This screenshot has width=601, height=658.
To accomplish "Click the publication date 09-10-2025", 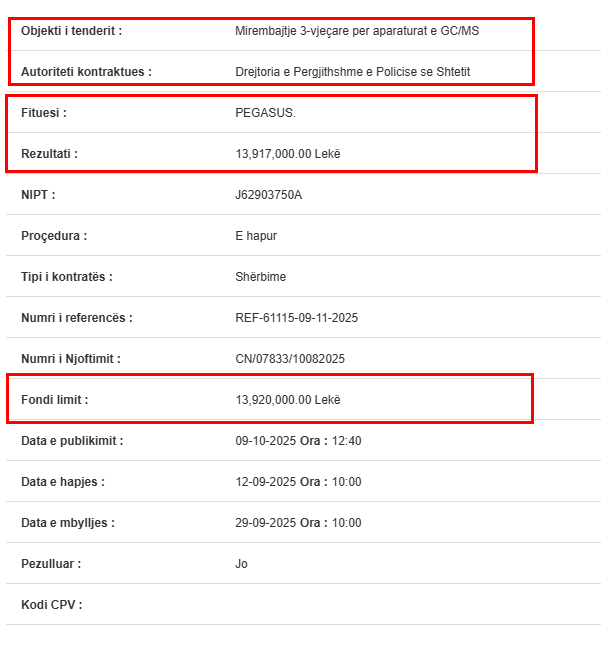I will (x=264, y=441).
